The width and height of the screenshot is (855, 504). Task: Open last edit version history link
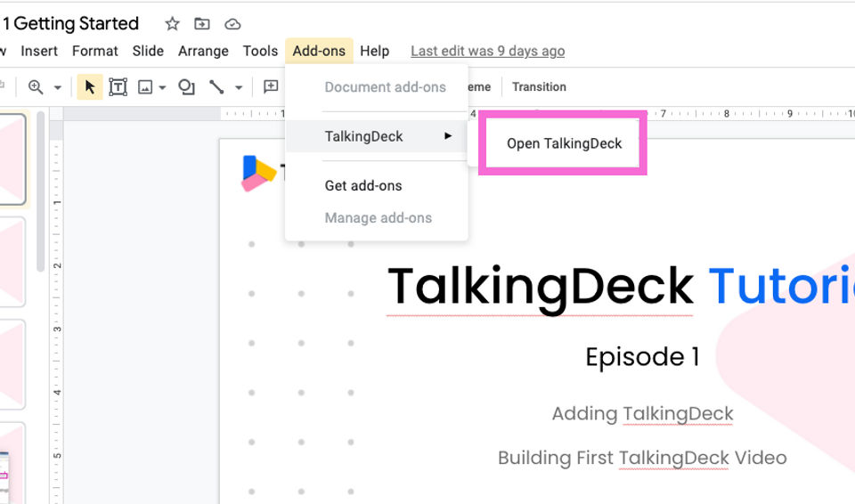(487, 52)
